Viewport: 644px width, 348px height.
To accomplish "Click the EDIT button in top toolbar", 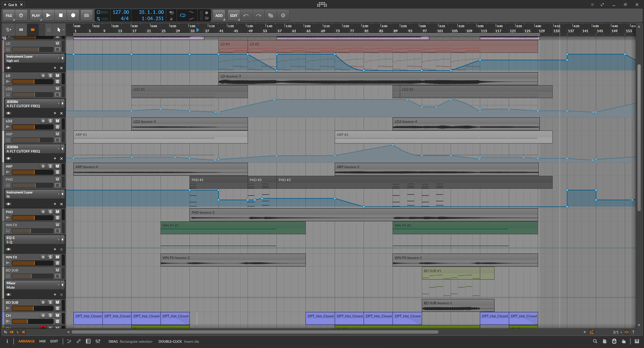I will coord(234,15).
